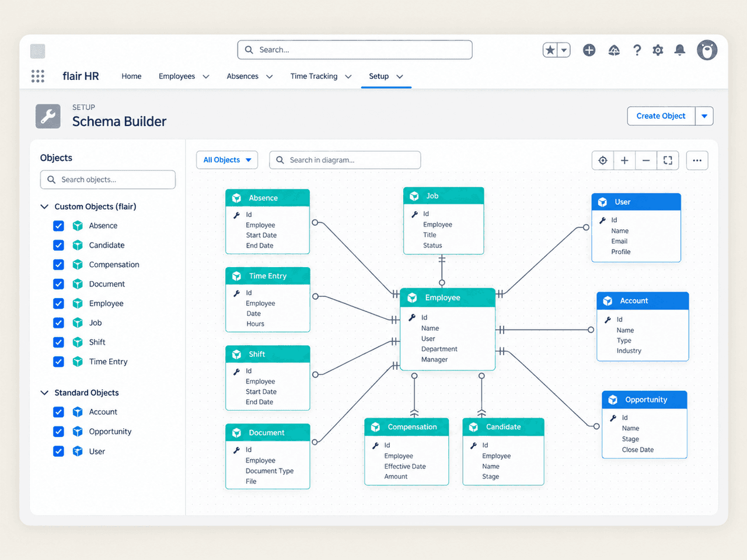
Task: Uncheck the User object checkbox in sidebar
Action: click(x=58, y=452)
